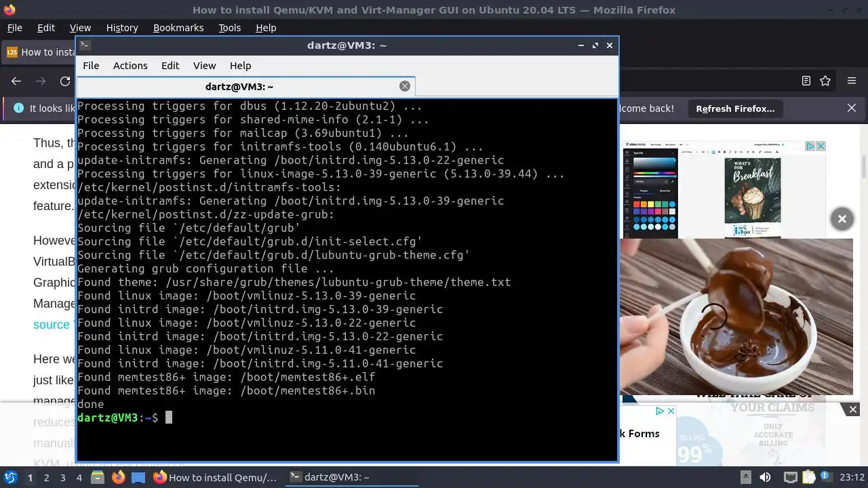Viewport: 868px width, 488px height.
Task: Close the dartz@VM3 terminal tab
Action: (405, 86)
